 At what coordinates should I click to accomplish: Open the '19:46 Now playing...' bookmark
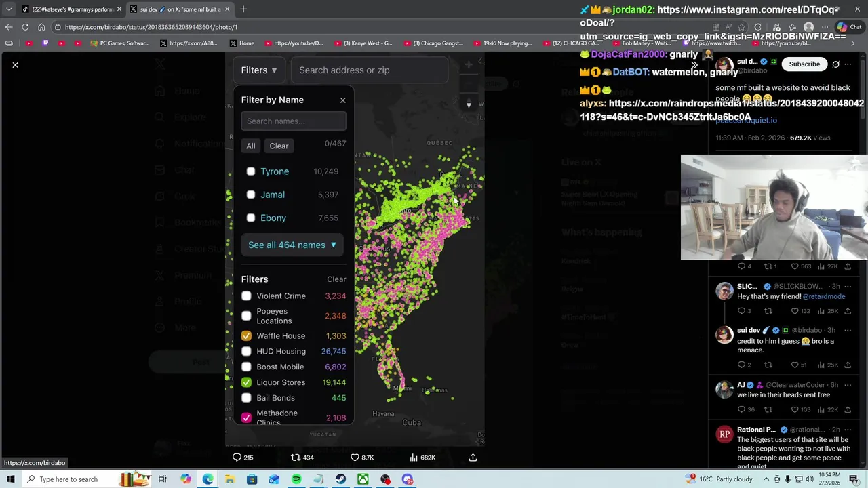[x=502, y=43]
